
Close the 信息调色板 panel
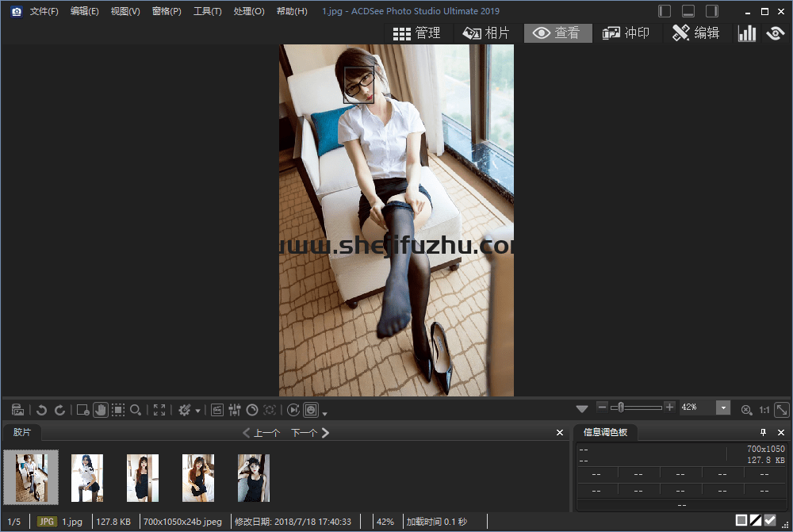tap(781, 432)
